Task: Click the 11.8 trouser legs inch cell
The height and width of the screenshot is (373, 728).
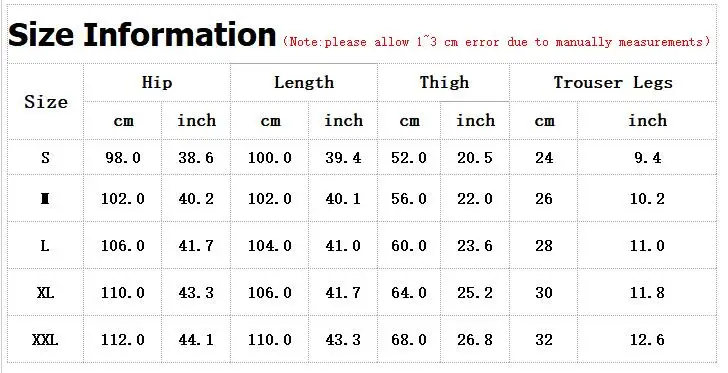Action: click(x=647, y=293)
